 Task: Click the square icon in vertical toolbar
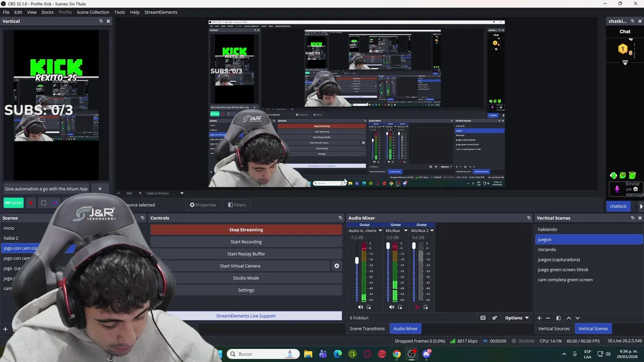(x=43, y=203)
